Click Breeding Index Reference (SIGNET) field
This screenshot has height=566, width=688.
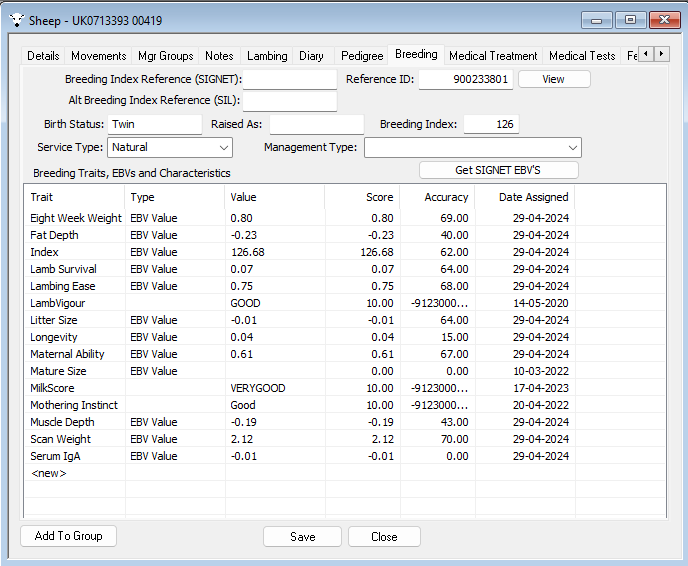click(x=290, y=79)
